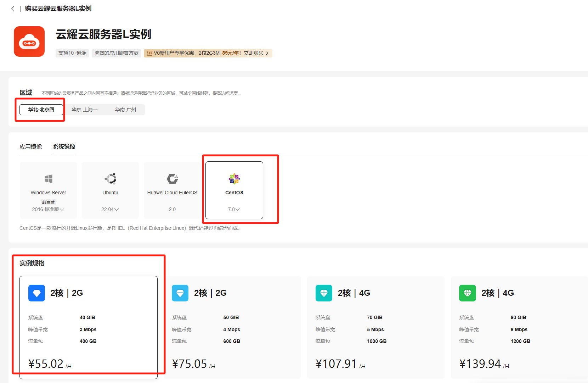Select the CentOS logo icon
The image size is (588, 383).
coord(234,179)
